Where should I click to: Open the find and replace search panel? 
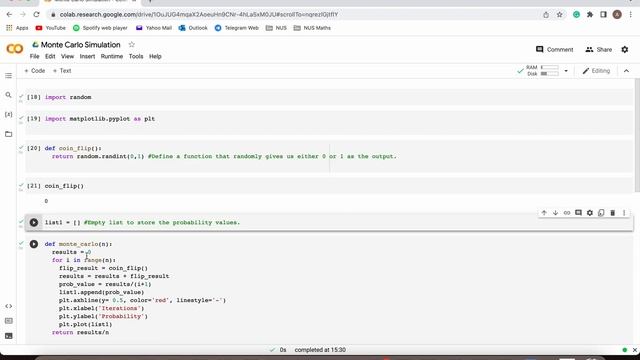pyautogui.click(x=9, y=95)
